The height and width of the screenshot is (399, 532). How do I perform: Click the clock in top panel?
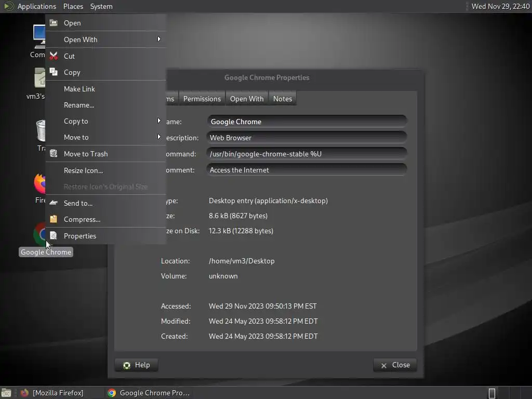[x=500, y=6]
